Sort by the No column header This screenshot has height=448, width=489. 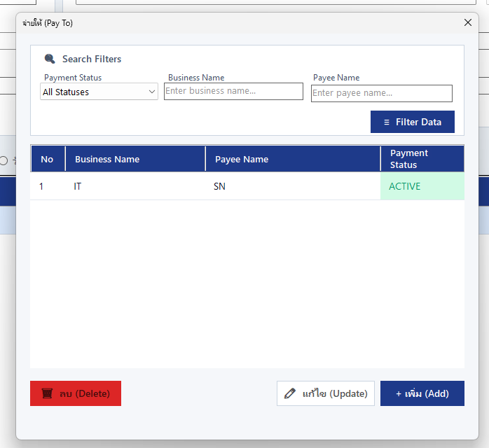pos(48,159)
